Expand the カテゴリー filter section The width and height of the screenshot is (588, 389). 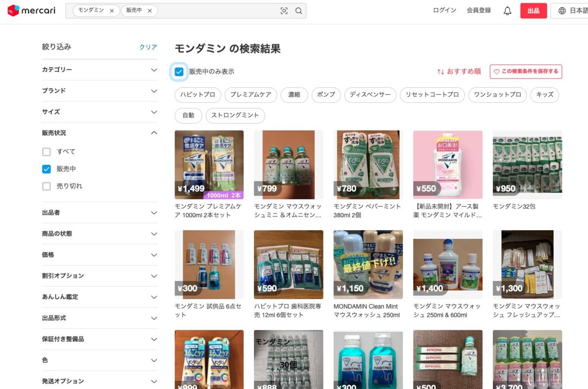(x=154, y=70)
